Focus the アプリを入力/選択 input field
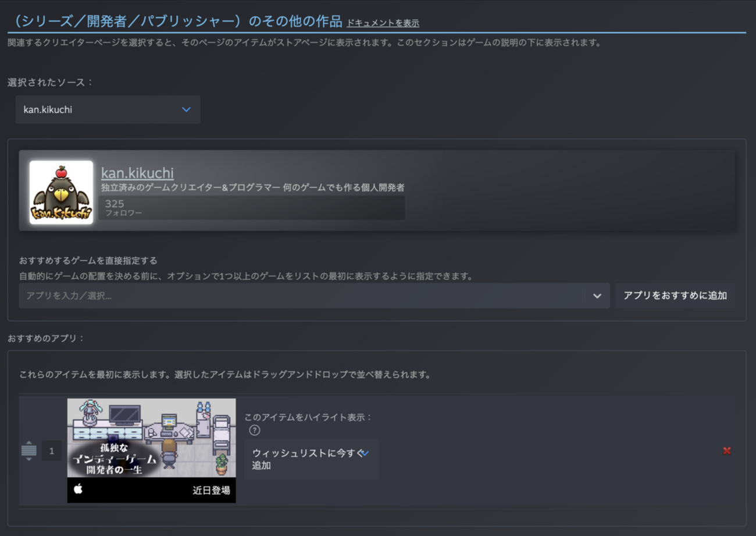The height and width of the screenshot is (536, 756). pos(302,296)
